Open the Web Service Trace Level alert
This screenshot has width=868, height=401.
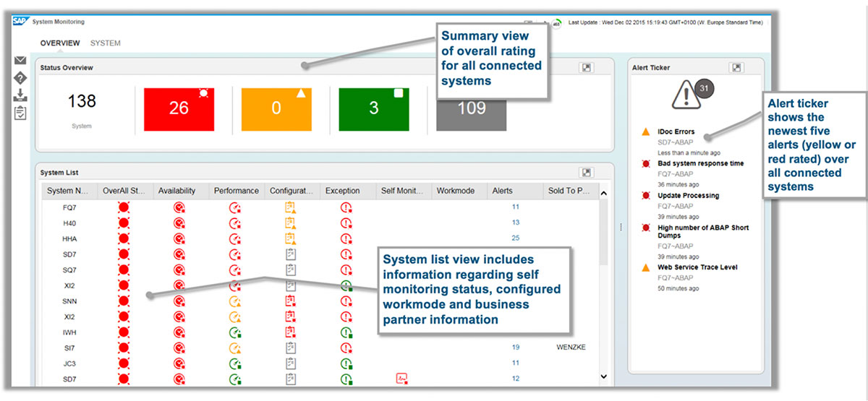(698, 267)
